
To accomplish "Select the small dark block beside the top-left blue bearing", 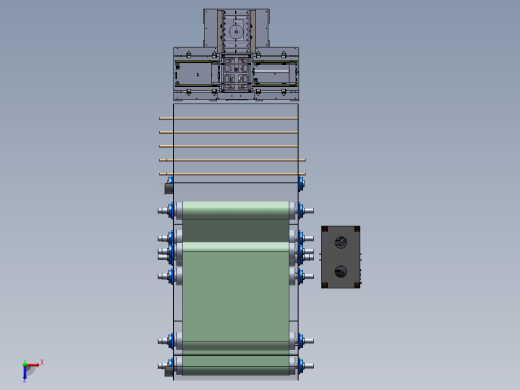I will click(169, 189).
